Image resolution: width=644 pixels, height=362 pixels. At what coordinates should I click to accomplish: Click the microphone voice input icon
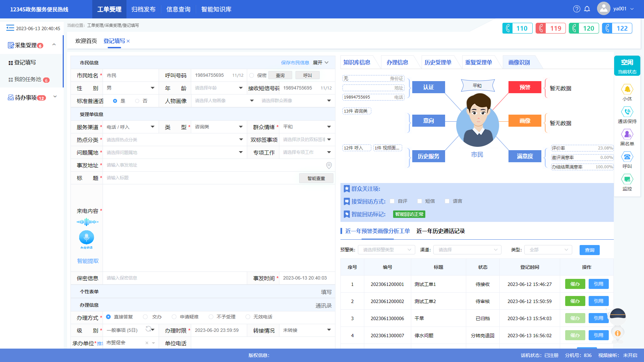(87, 237)
